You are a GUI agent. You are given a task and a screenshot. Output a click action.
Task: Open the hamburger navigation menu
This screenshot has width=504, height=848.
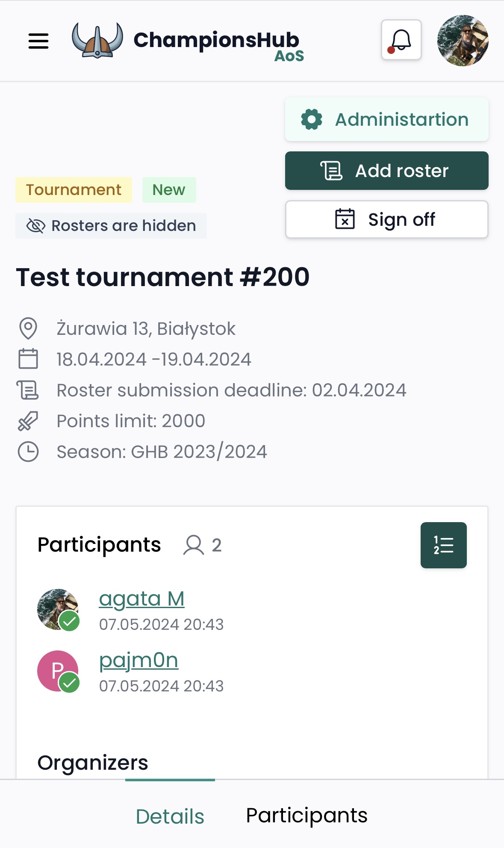point(38,41)
